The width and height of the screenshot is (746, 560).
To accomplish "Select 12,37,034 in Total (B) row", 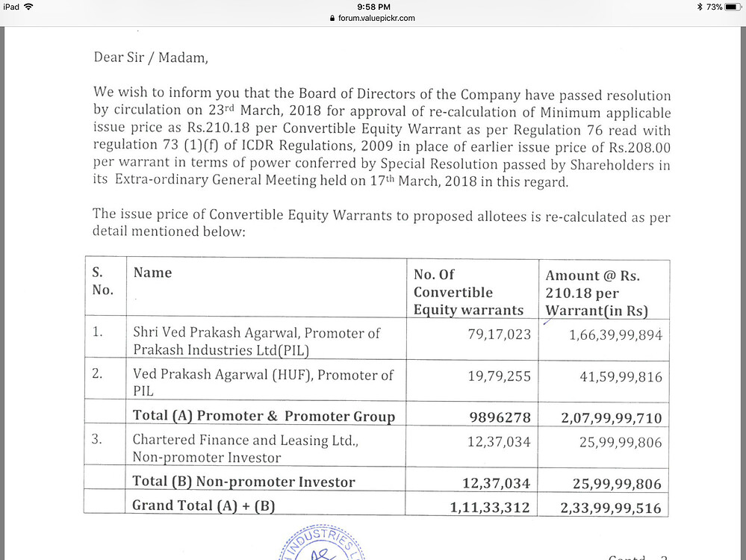I will tap(497, 483).
